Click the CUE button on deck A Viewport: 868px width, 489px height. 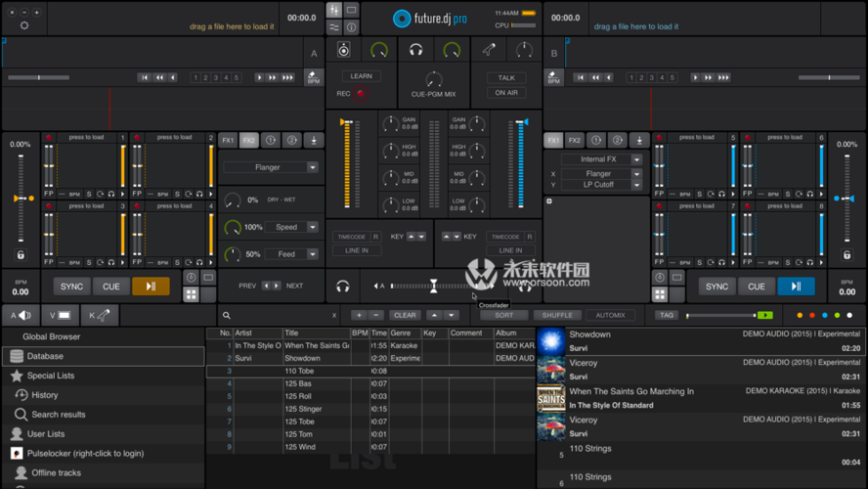pyautogui.click(x=110, y=287)
